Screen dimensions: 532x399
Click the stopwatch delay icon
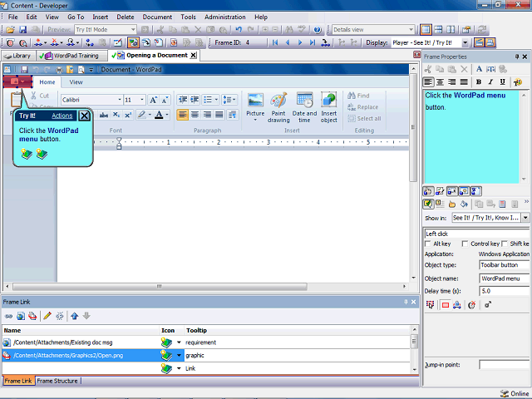(471, 305)
